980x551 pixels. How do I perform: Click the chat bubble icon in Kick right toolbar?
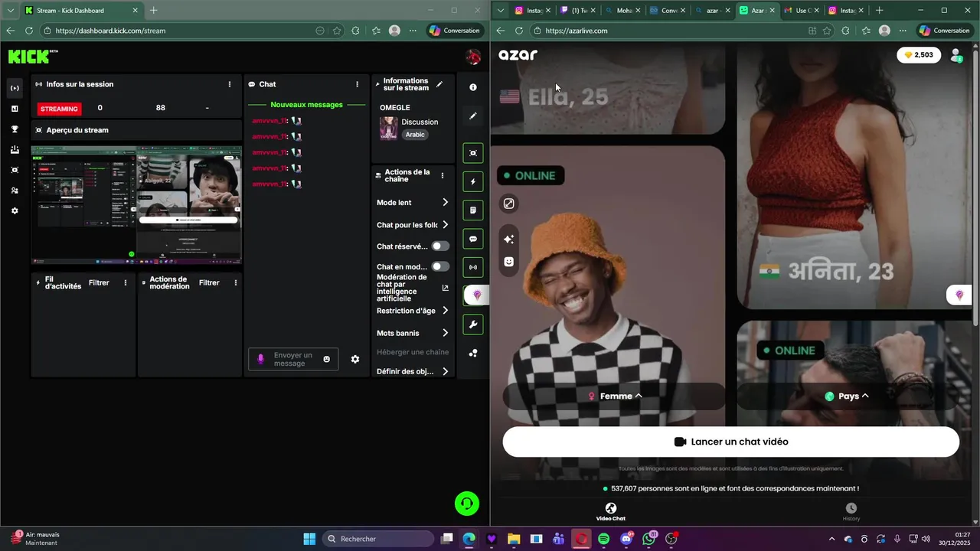[473, 239]
